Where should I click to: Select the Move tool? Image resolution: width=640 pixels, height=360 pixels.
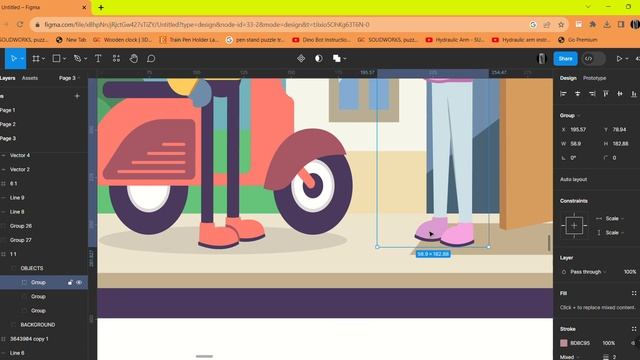(x=13, y=59)
